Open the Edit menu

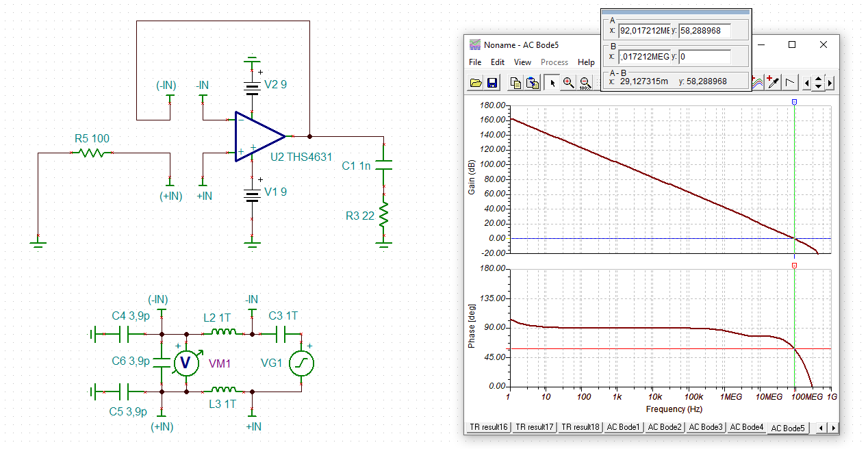click(498, 62)
